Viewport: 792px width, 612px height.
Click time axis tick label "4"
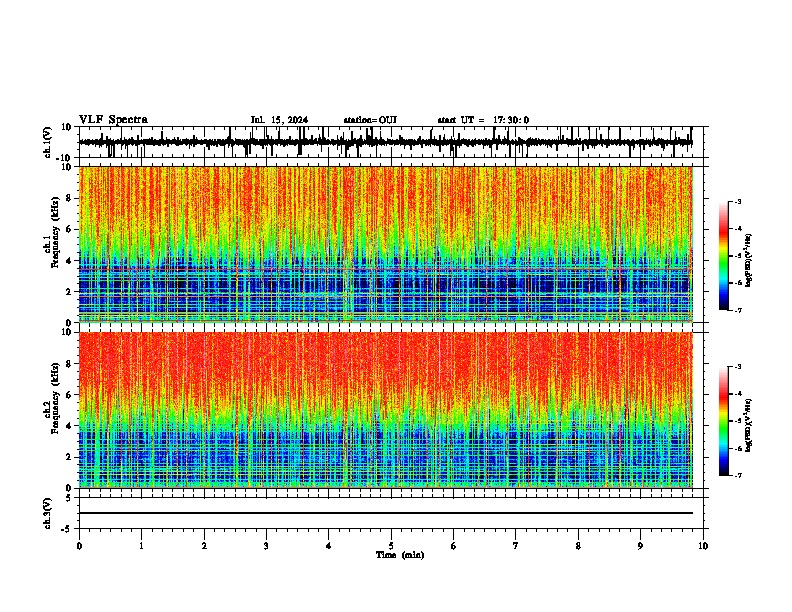coord(329,546)
